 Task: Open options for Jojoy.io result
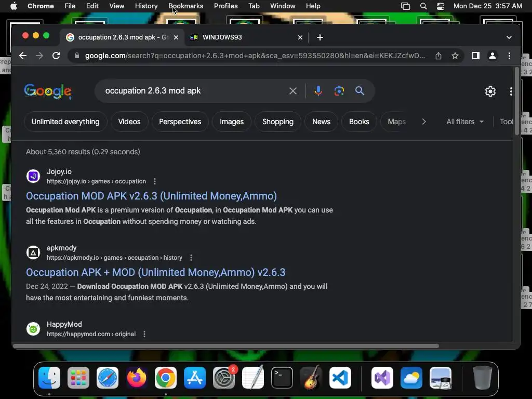click(x=155, y=181)
